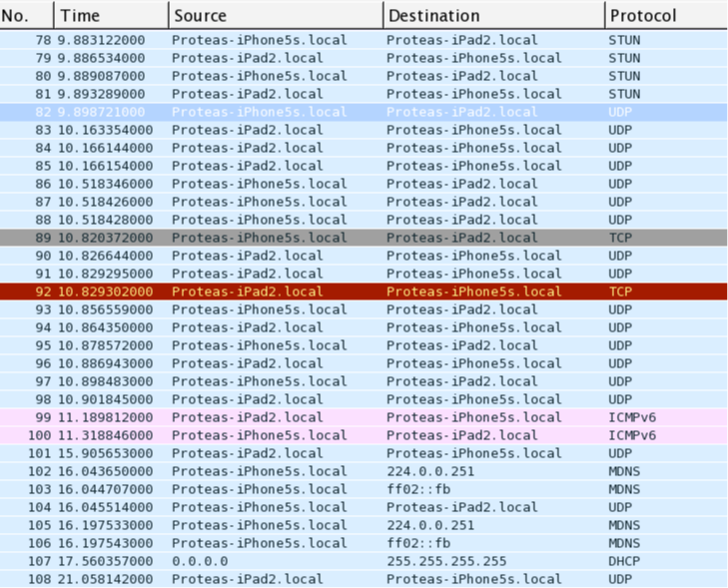Click 224.0.0.251 destination of packet 102

click(x=430, y=472)
